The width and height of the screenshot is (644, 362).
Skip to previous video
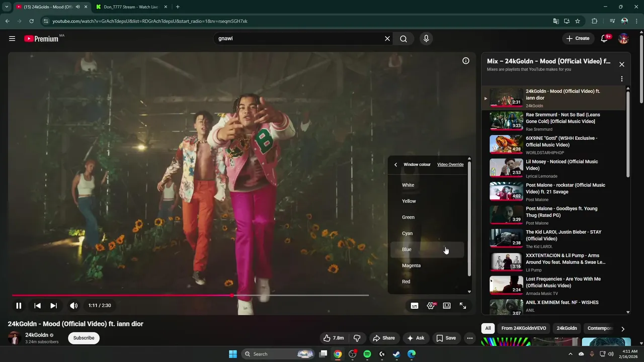(37, 306)
